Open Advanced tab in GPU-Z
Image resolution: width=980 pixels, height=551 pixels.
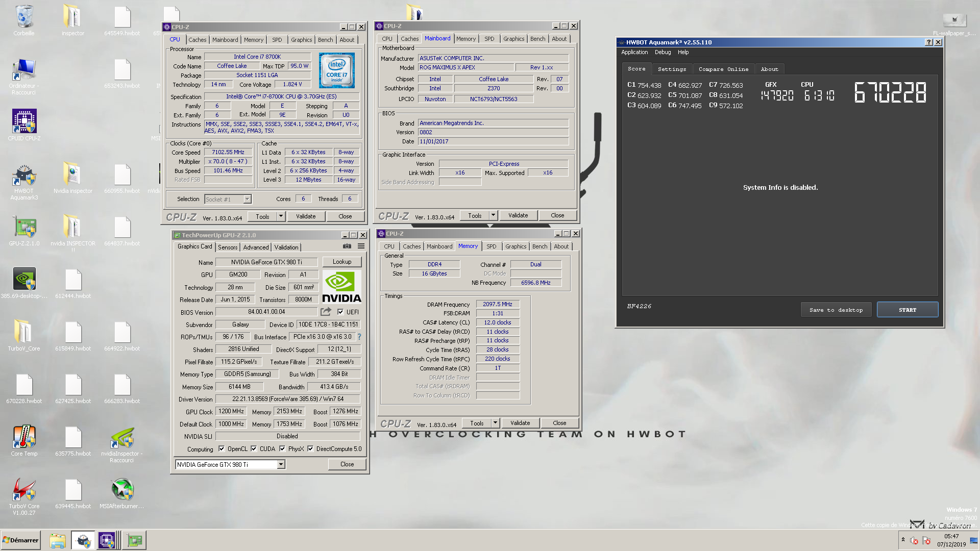coord(256,247)
